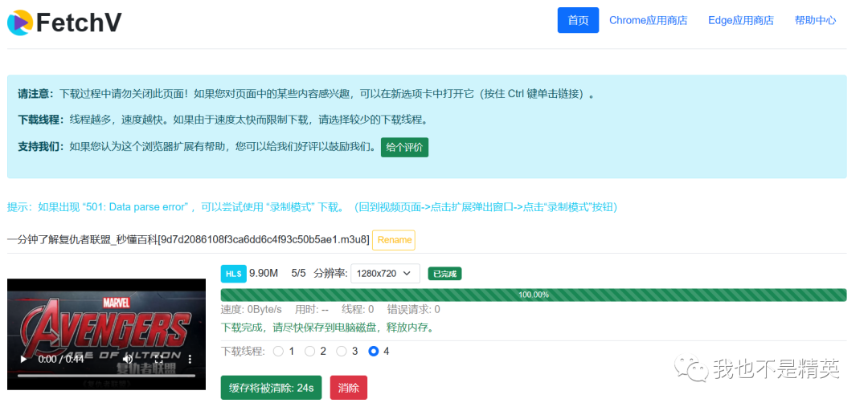Open the 首页 tab
Image resolution: width=868 pixels, height=407 pixels.
click(578, 20)
